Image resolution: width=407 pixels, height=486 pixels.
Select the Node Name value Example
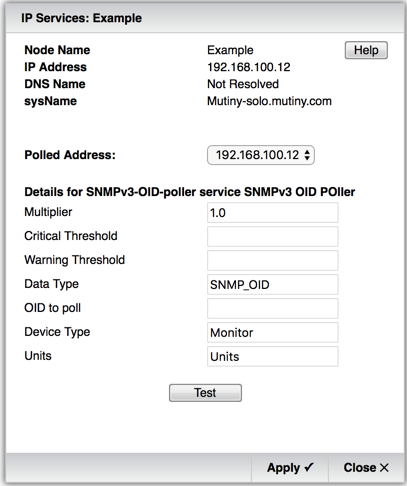tap(230, 50)
